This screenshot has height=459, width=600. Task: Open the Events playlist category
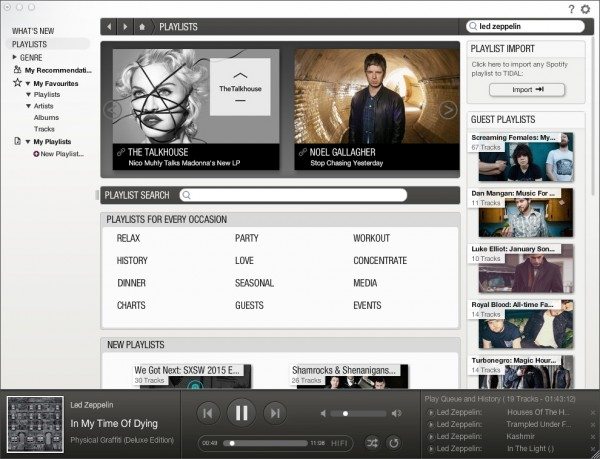pos(367,305)
